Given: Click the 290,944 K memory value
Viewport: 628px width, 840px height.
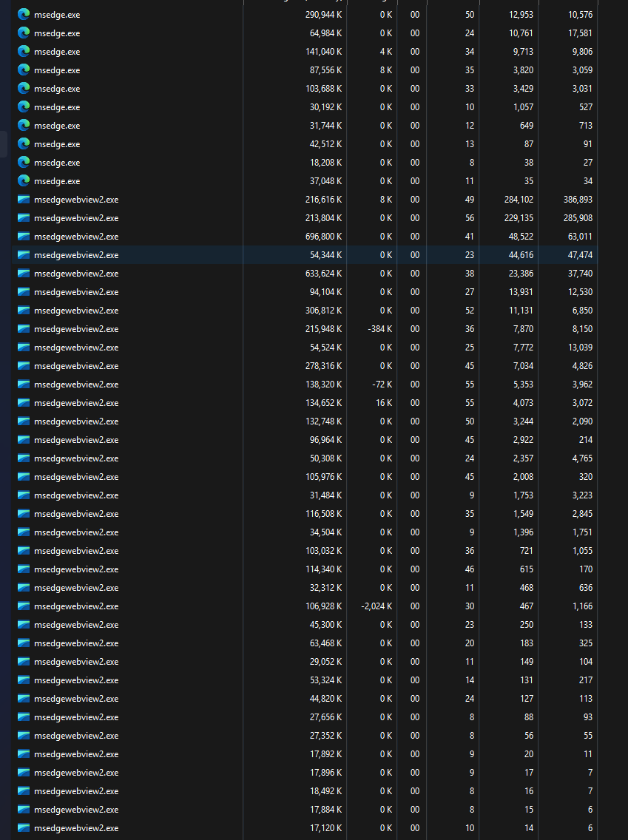Looking at the screenshot, I should 323,15.
